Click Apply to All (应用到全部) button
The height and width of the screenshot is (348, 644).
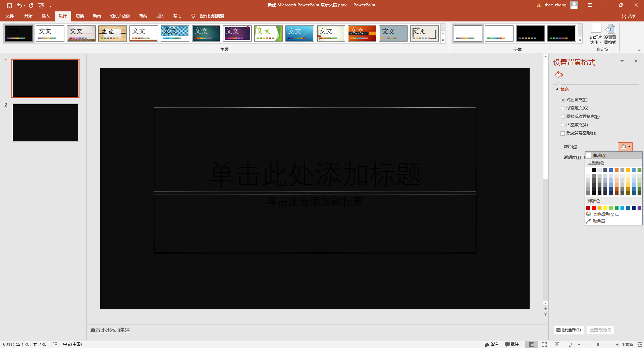pos(568,330)
